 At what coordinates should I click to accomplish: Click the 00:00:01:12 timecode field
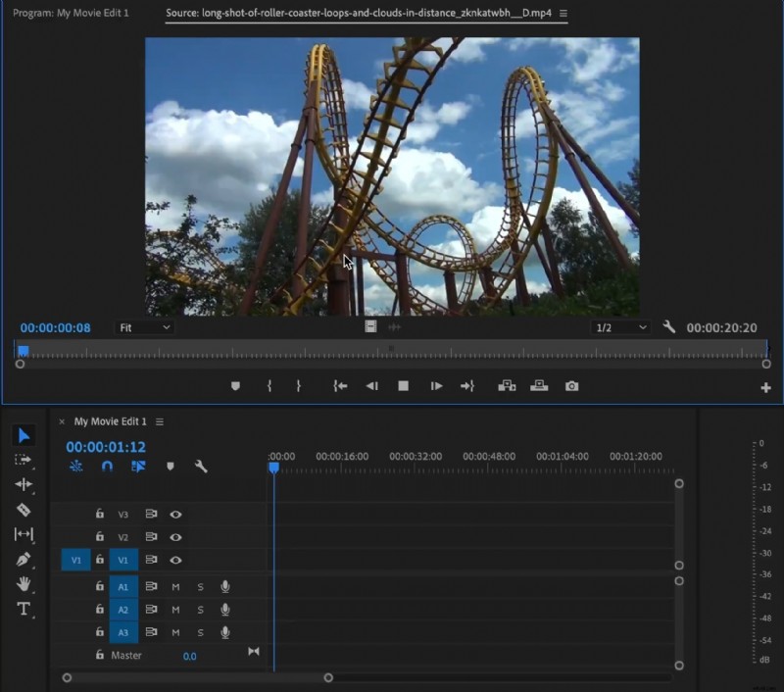pos(107,445)
